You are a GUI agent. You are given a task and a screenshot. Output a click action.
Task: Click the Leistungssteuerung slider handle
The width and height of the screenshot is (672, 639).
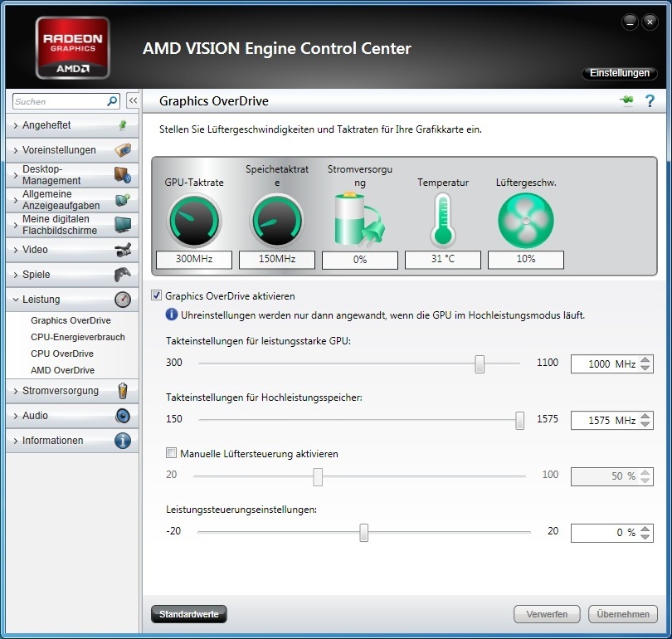coord(364,533)
